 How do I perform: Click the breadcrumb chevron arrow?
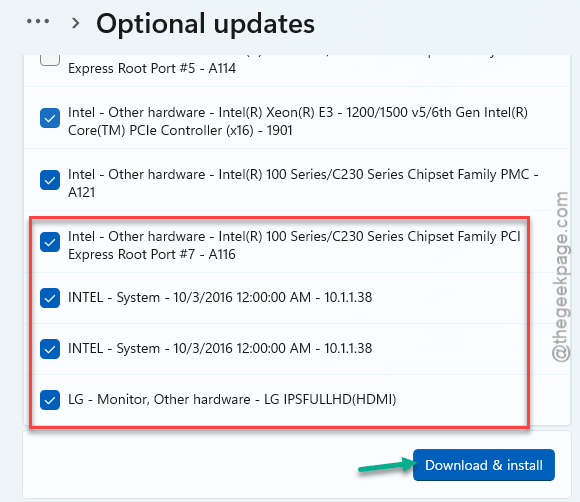click(75, 23)
